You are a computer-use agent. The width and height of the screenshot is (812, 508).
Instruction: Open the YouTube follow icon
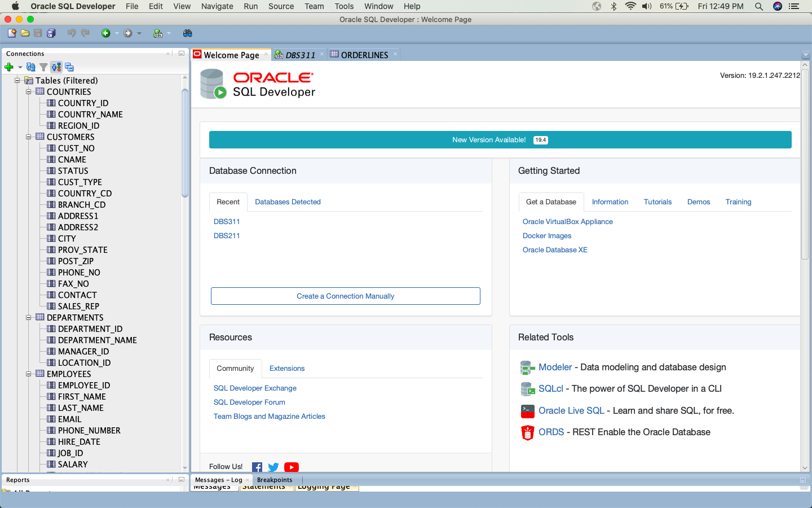(x=292, y=467)
